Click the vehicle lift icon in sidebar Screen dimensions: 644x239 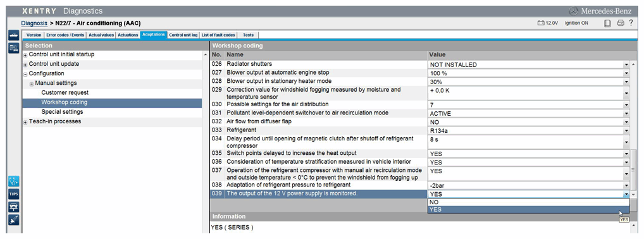coord(13,207)
